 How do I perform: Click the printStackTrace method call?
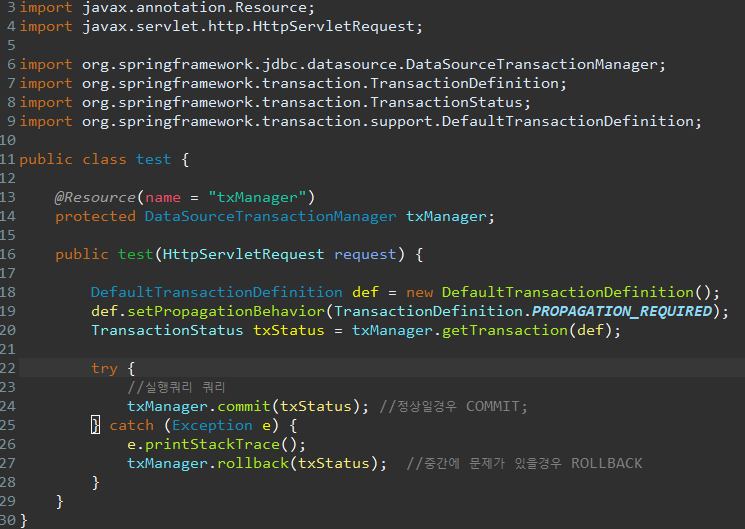click(212, 444)
